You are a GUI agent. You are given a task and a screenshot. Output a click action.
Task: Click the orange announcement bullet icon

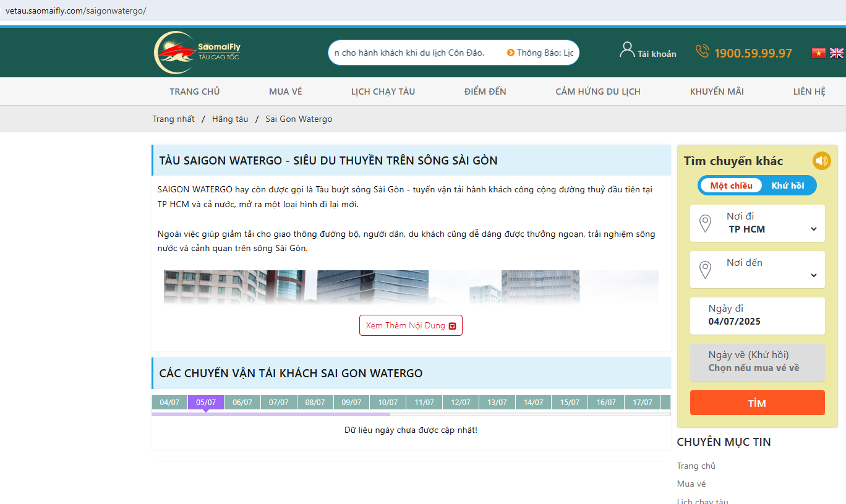click(511, 53)
